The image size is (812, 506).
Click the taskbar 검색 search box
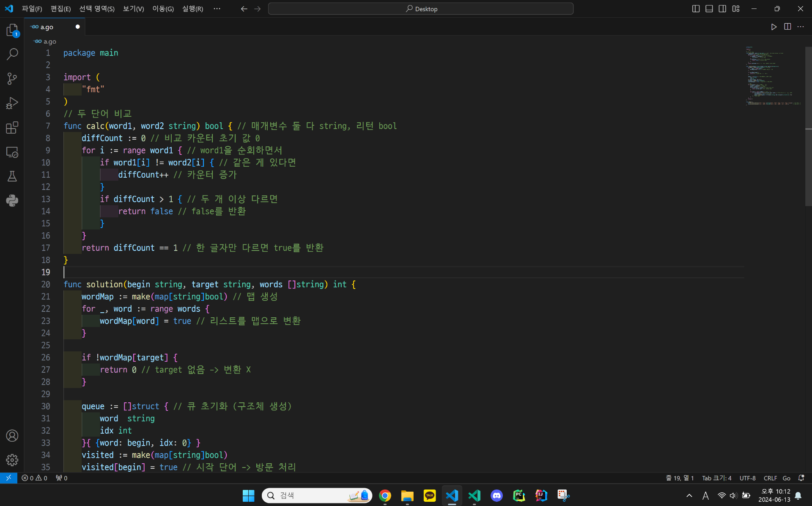pyautogui.click(x=317, y=495)
